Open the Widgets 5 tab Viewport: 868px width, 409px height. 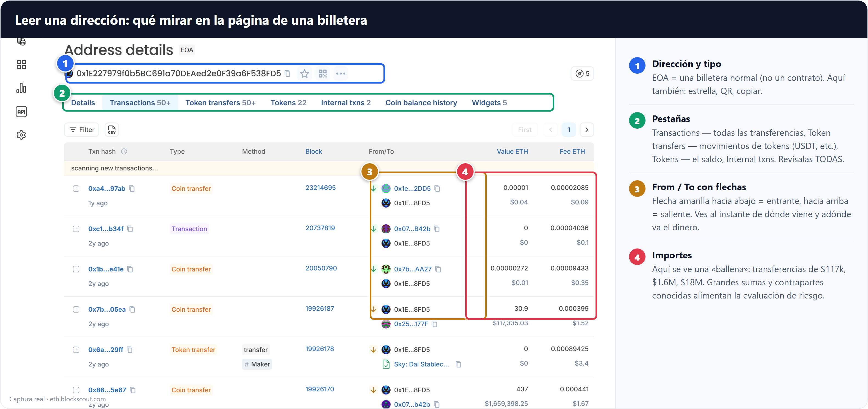489,103
